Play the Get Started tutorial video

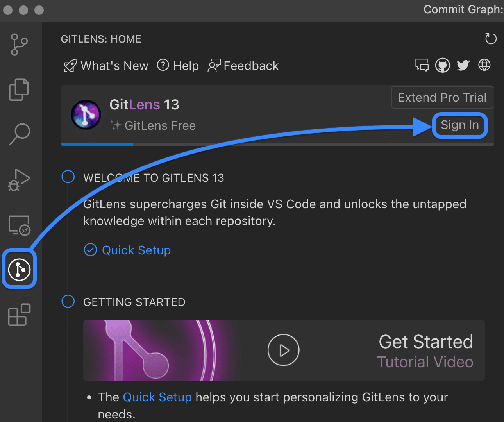click(x=283, y=350)
